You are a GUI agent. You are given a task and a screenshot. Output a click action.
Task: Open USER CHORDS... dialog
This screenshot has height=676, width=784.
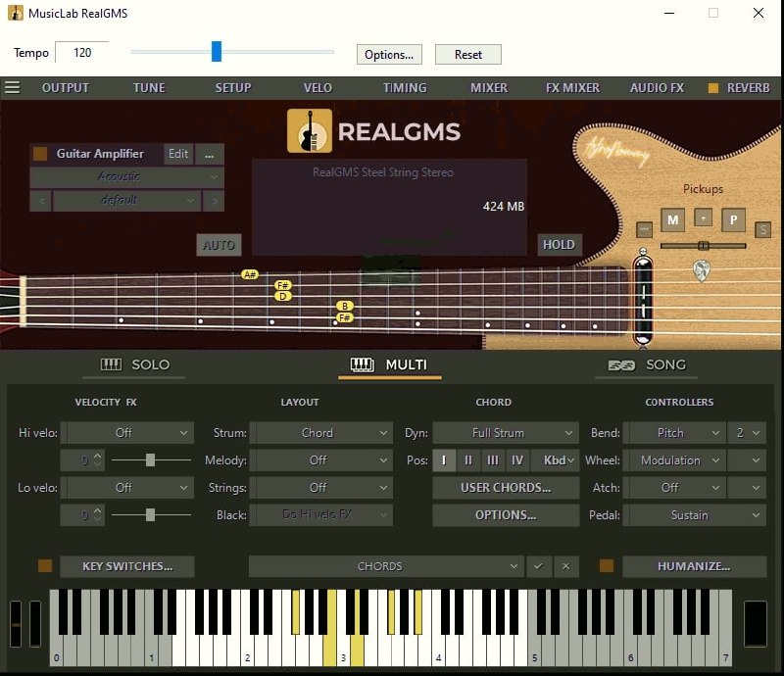coord(506,488)
